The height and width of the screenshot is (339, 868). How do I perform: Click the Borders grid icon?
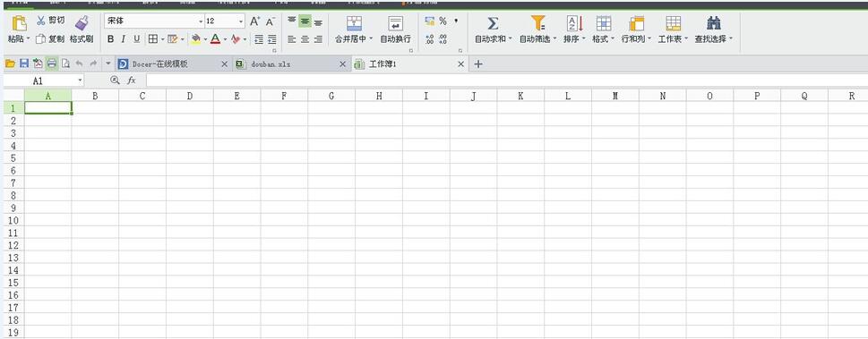(x=153, y=39)
